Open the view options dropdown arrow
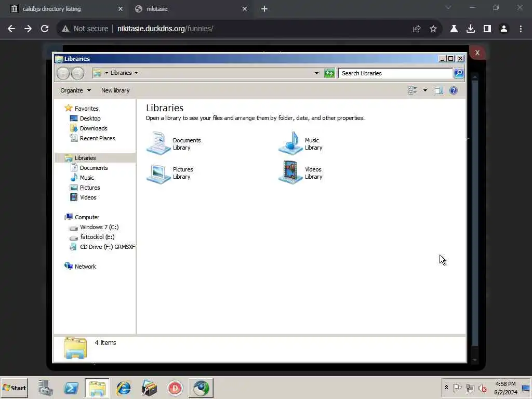The height and width of the screenshot is (399, 532). pyautogui.click(x=425, y=90)
